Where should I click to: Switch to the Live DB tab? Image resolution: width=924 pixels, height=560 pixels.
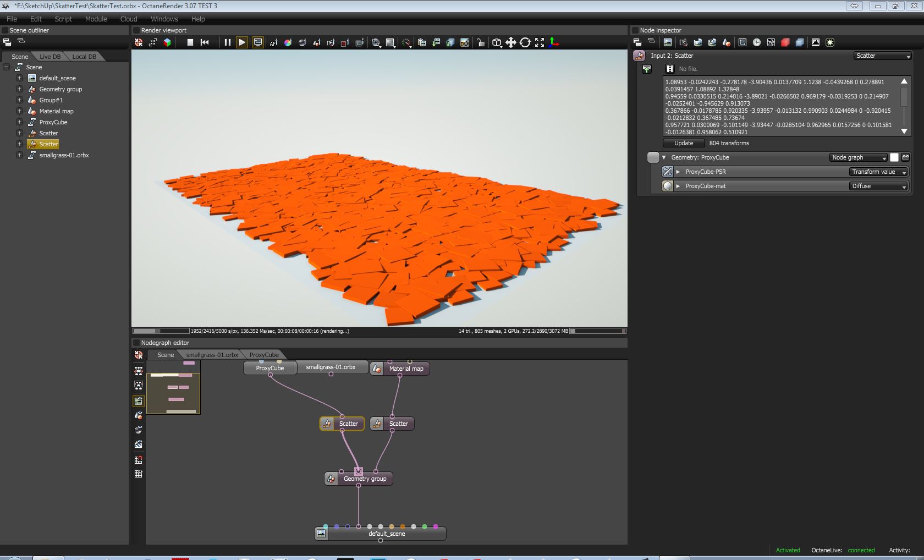(x=50, y=57)
